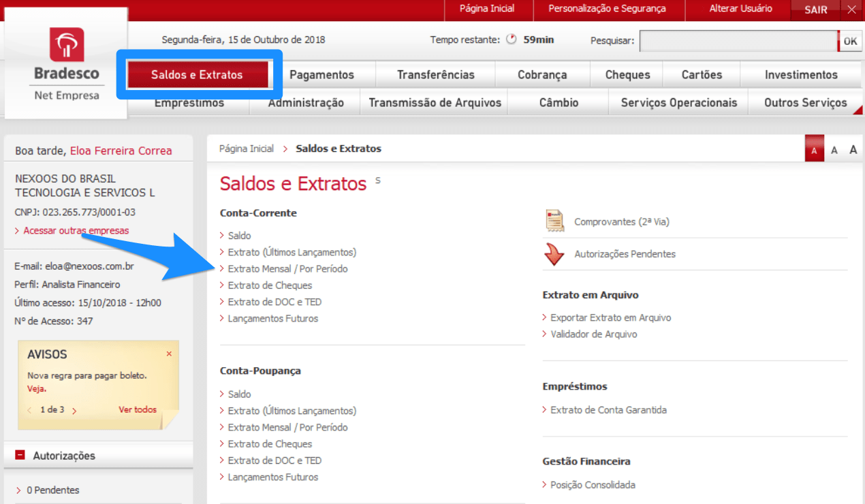This screenshot has height=504, width=865.
Task: Open Extrato Mensal / Por Período under Conta-Corrente
Action: click(287, 269)
